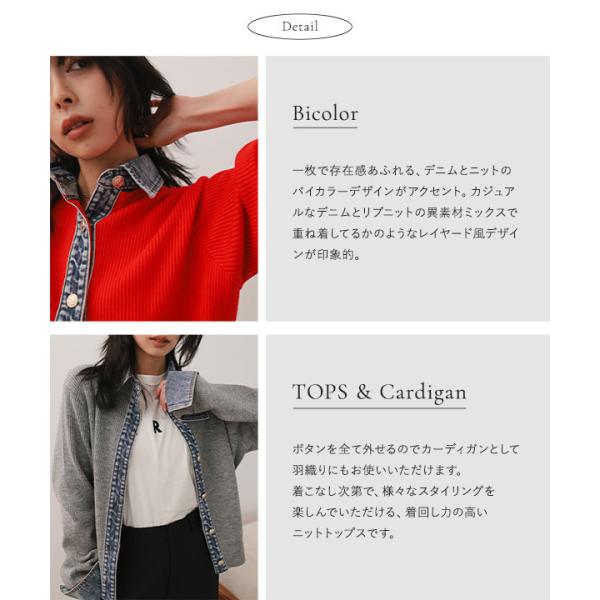The width and height of the screenshot is (600, 600).
Task: Click the black trousers in lower photo
Action: pos(166,559)
